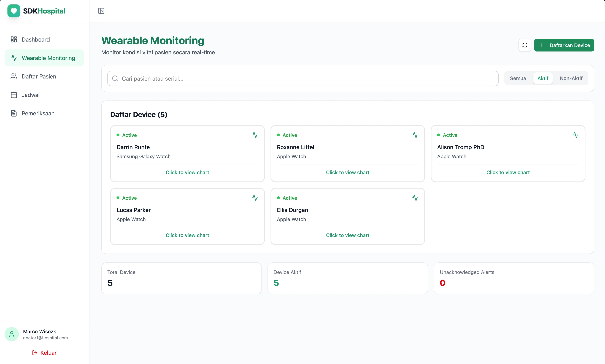Go to Daftar Pasien page
The image size is (605, 364).
[x=39, y=77]
